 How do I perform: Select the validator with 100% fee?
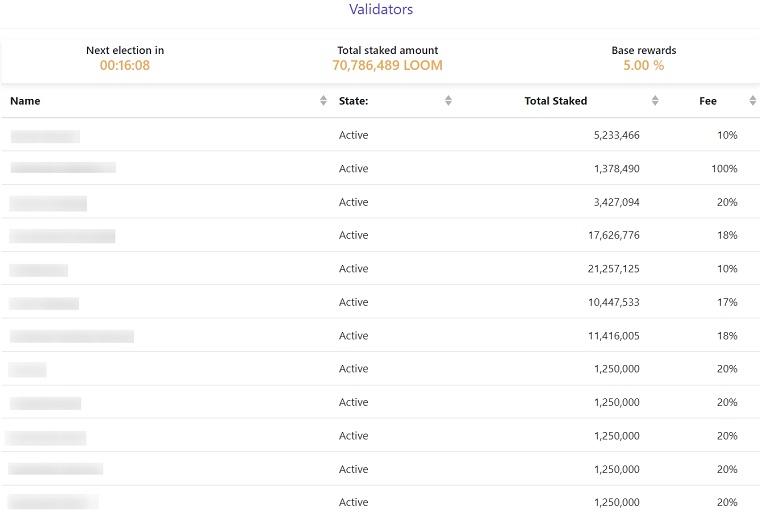click(x=380, y=168)
